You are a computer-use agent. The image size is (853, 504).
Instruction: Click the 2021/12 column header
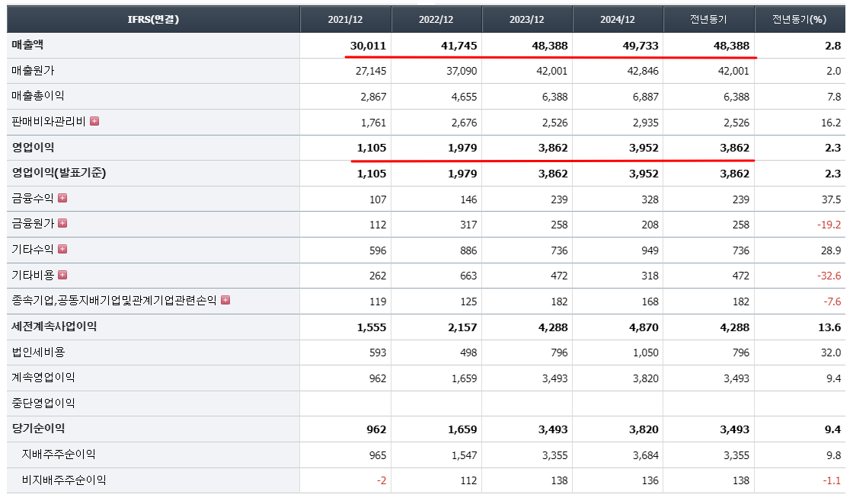[346, 20]
